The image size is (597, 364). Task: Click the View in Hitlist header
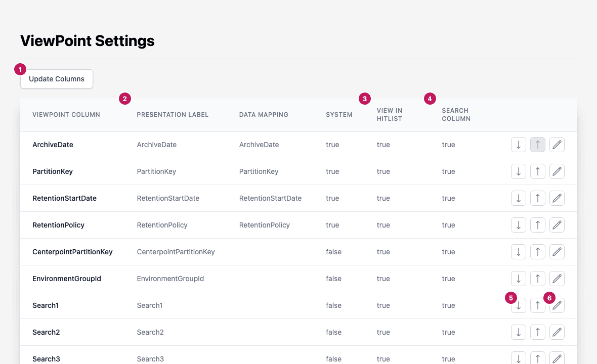pyautogui.click(x=390, y=114)
